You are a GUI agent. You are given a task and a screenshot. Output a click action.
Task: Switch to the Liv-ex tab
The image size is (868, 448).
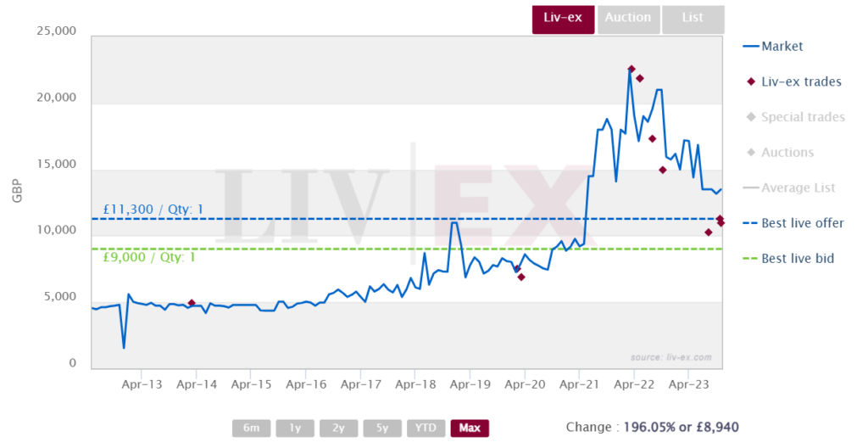(x=563, y=20)
